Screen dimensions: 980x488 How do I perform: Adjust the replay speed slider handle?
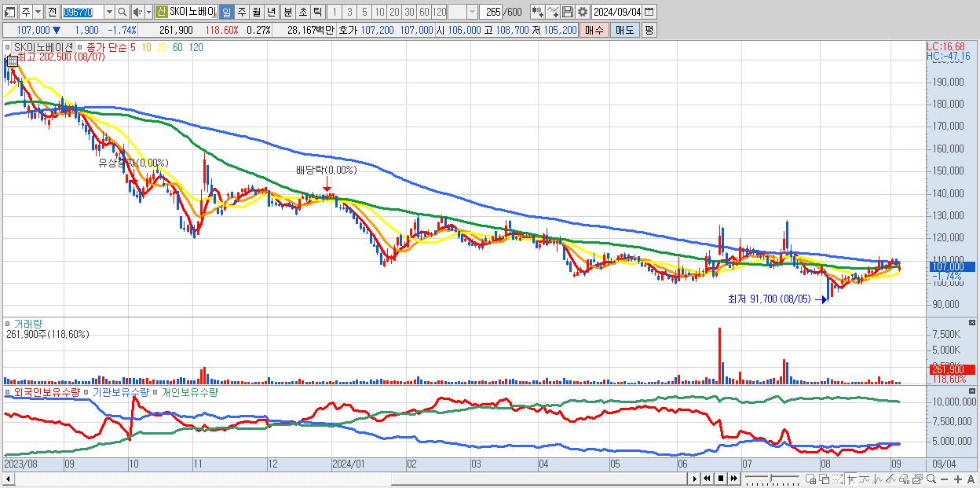[771, 478]
